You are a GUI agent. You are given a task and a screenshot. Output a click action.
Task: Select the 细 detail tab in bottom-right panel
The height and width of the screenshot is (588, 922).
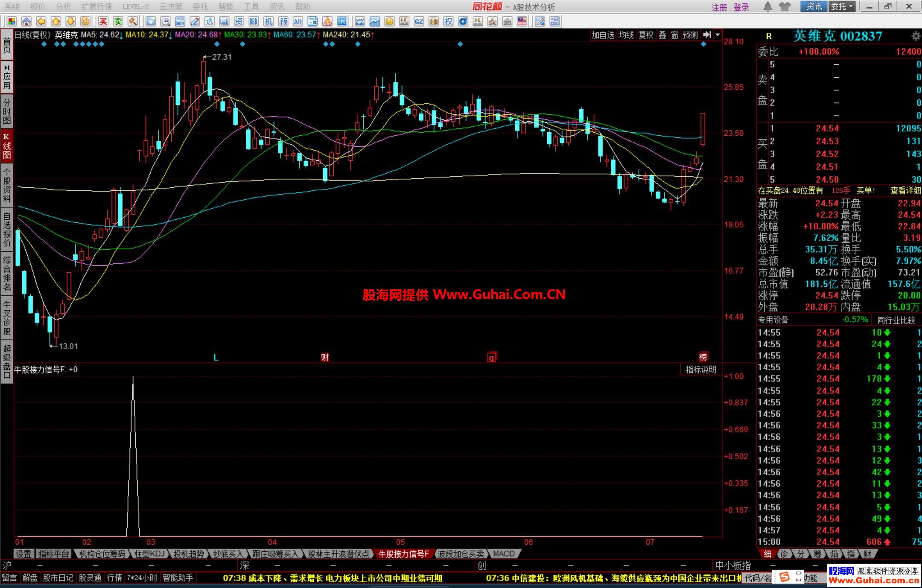click(x=767, y=554)
